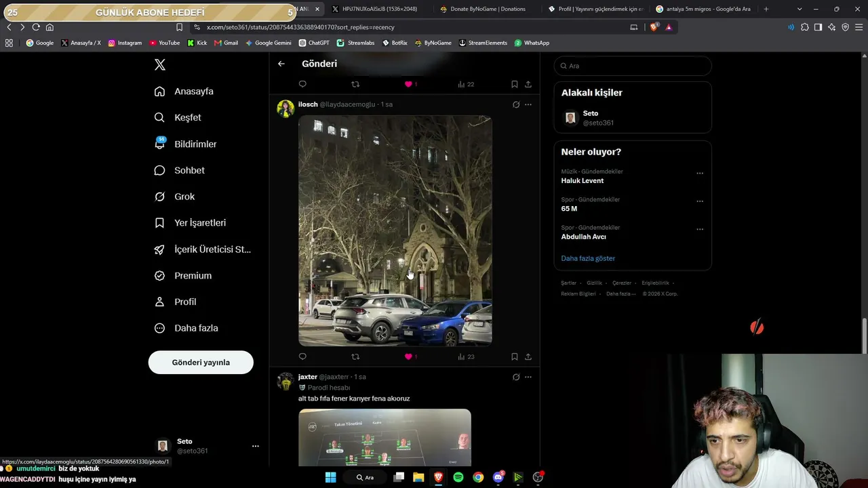Open the 65 M trending topic
868x488 pixels.
tap(569, 209)
